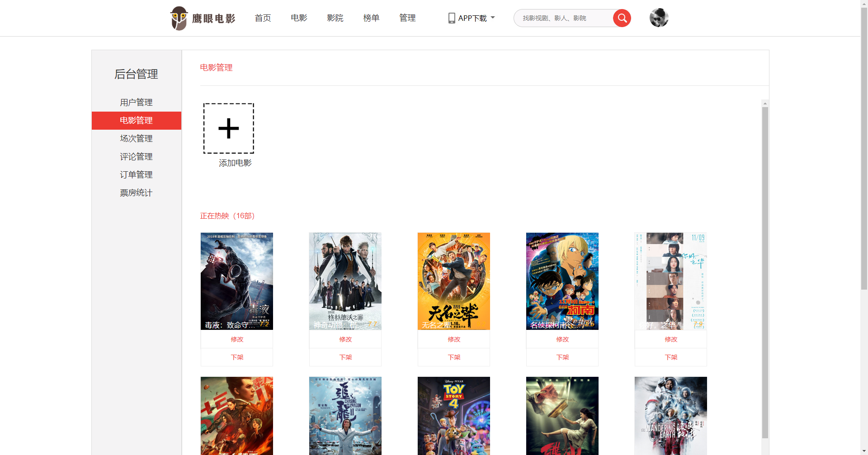This screenshot has height=455, width=868.
Task: Click the browser page scrollbar thumb
Action: click(864, 148)
